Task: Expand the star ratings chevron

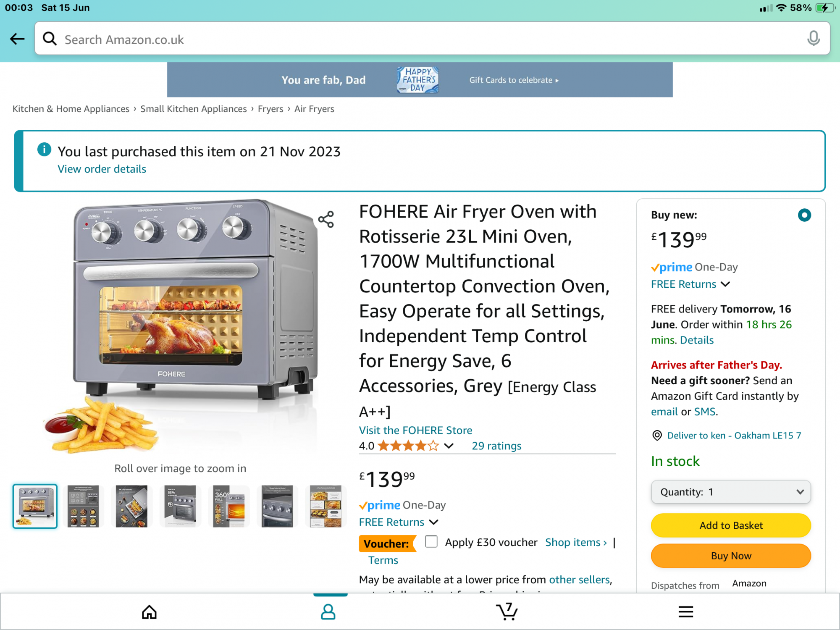Action: [x=449, y=446]
